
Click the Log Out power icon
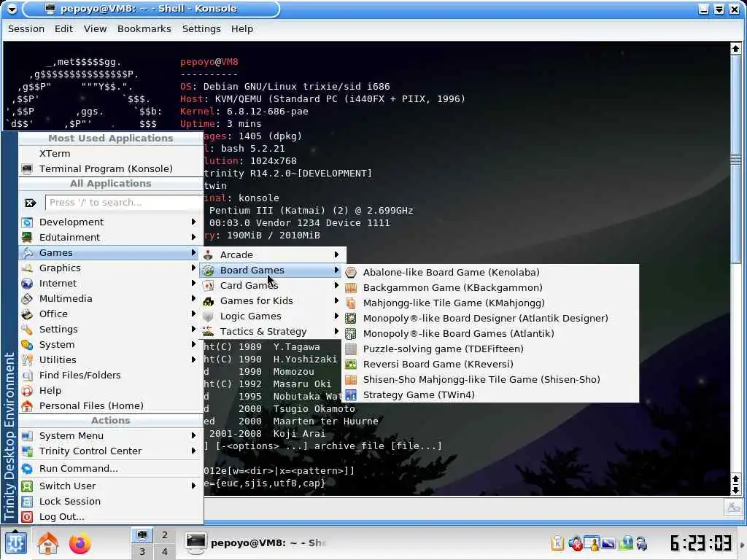pos(27,517)
